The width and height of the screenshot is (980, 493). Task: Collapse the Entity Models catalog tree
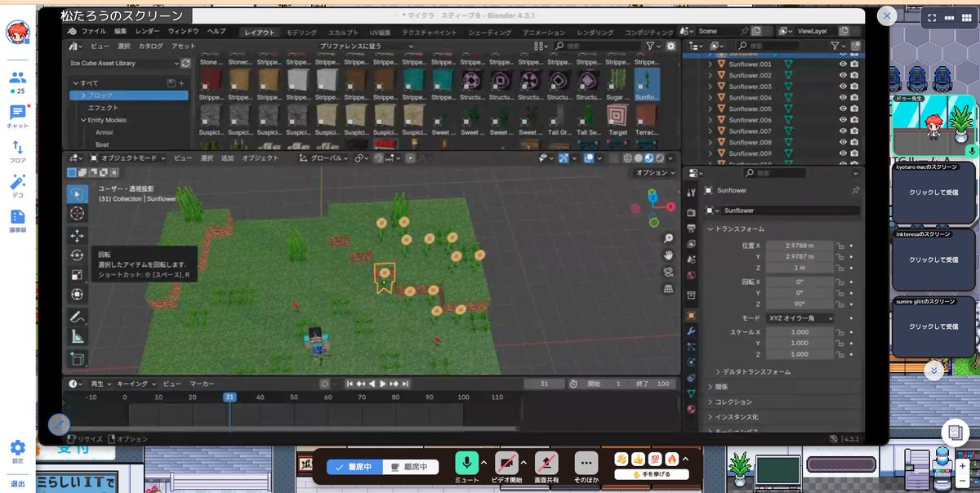coord(83,120)
